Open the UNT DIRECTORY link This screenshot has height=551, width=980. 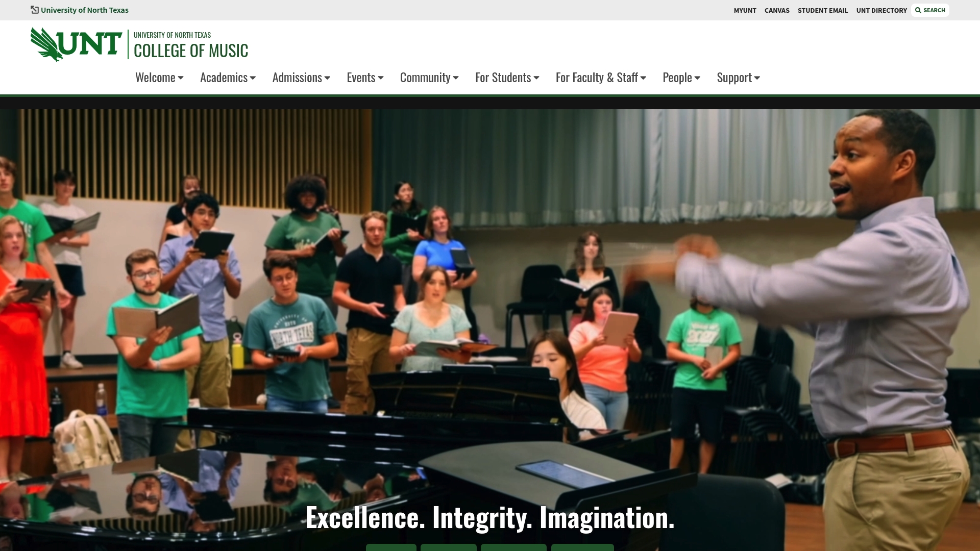[881, 10]
